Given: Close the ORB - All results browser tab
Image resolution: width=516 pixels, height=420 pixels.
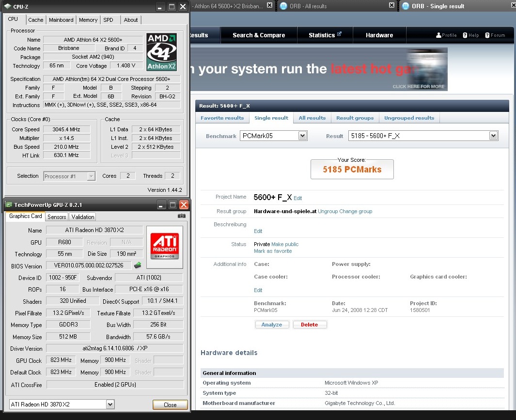Looking at the screenshot, I should click(391, 5).
